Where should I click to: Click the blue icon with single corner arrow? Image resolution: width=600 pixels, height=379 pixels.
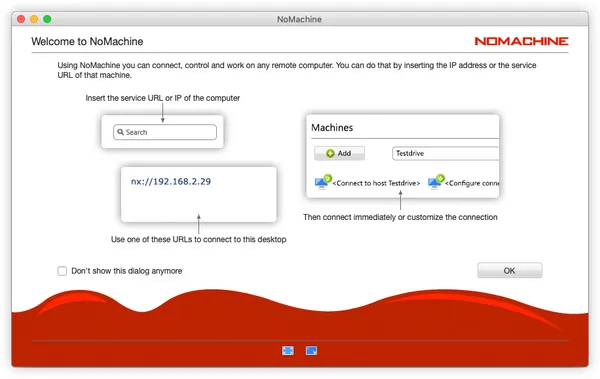point(311,350)
